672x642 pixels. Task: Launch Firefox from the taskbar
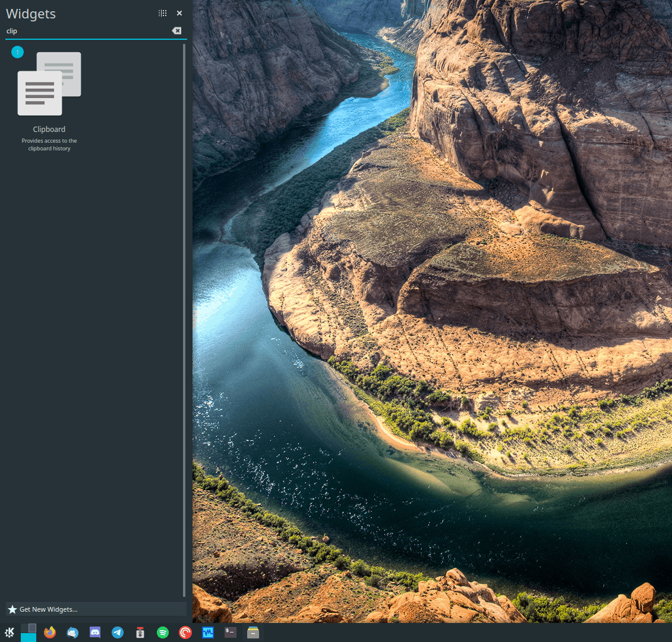click(50, 632)
